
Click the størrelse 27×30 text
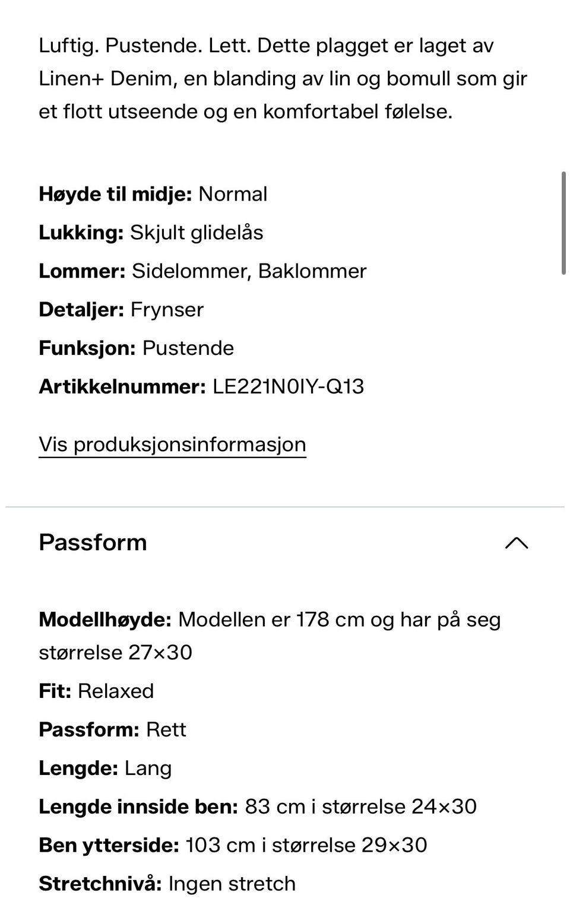point(116,653)
